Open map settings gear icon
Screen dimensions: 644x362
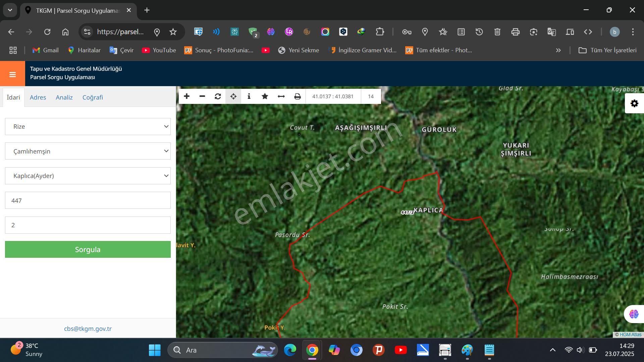tap(634, 103)
